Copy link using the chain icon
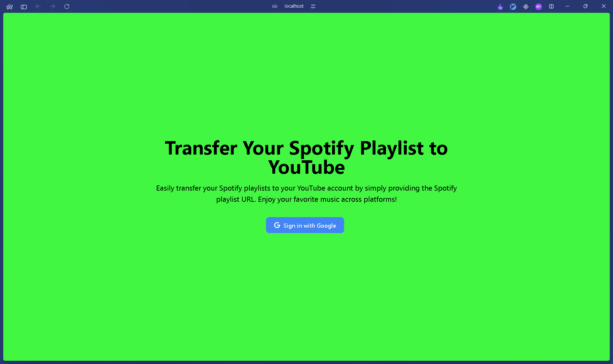The height and width of the screenshot is (364, 613). click(x=275, y=6)
